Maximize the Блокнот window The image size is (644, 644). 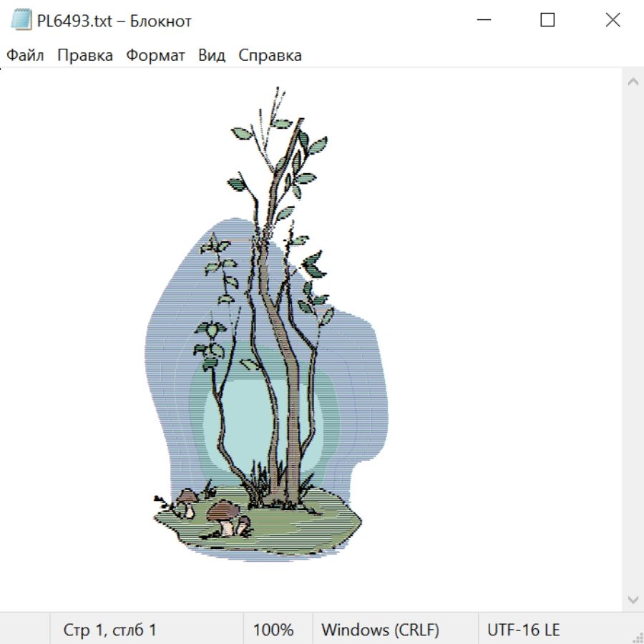pos(547,20)
